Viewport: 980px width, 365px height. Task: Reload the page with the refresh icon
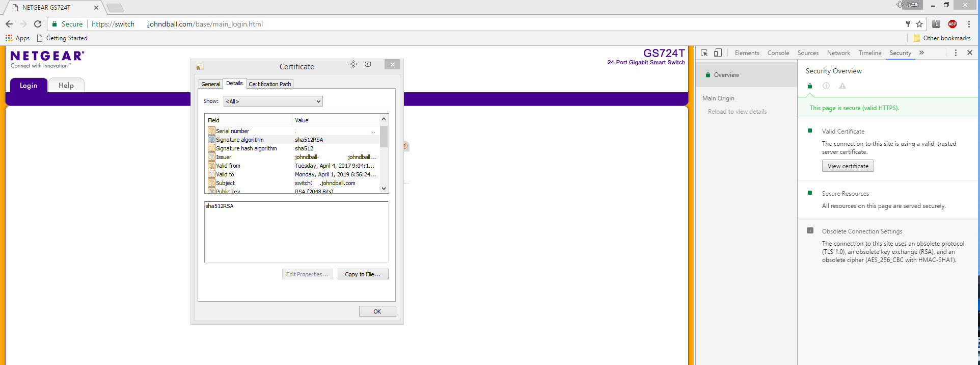(x=38, y=24)
